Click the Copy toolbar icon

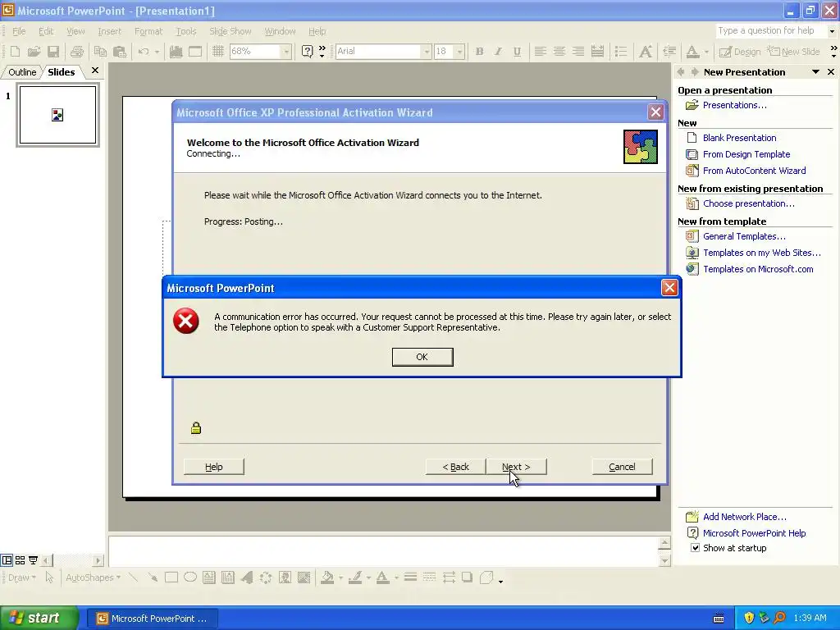tap(100, 52)
